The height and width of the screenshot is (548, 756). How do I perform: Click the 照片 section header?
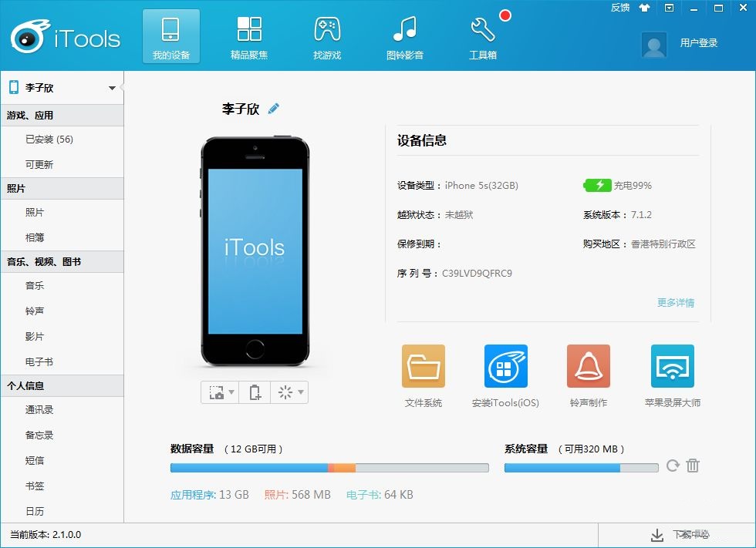click(x=62, y=189)
